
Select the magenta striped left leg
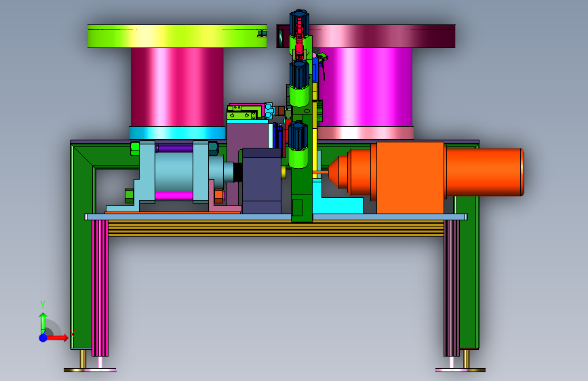[100, 287]
